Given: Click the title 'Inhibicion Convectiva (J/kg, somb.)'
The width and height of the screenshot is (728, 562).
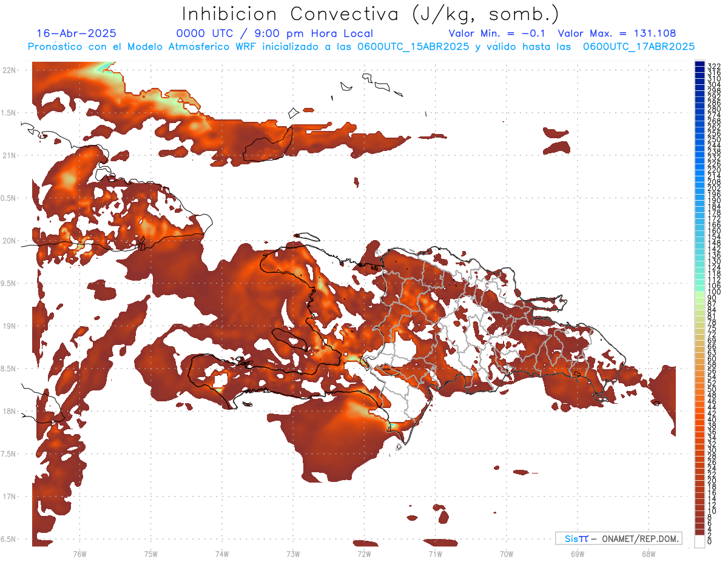Looking at the screenshot, I should (x=371, y=15).
